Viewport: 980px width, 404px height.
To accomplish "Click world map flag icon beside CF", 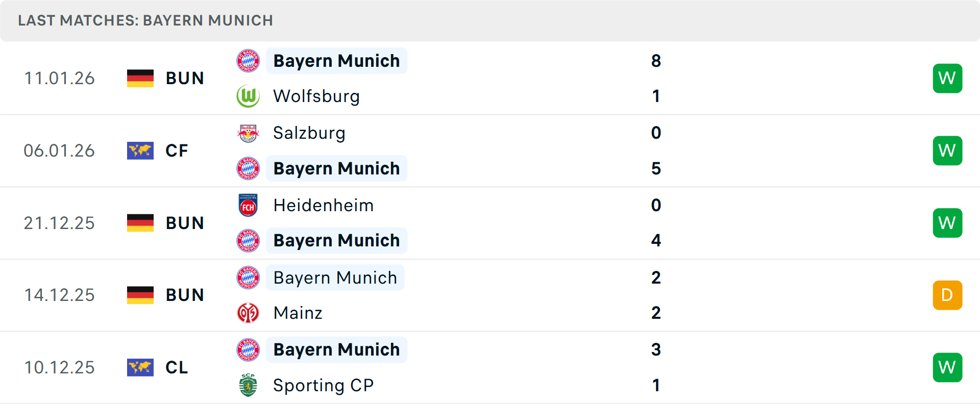I will click(x=140, y=150).
